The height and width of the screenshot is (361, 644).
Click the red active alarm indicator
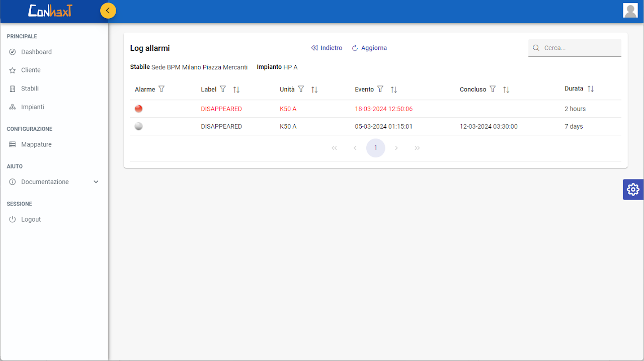139,109
